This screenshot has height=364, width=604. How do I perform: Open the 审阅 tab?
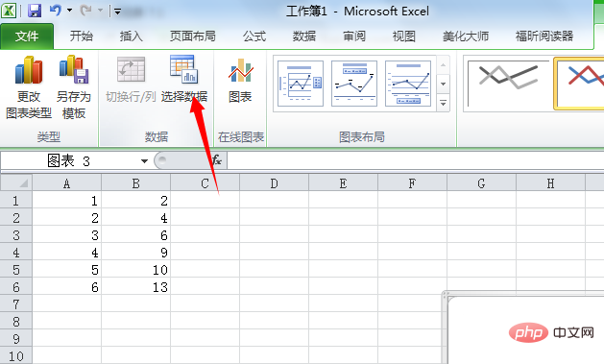point(354,36)
